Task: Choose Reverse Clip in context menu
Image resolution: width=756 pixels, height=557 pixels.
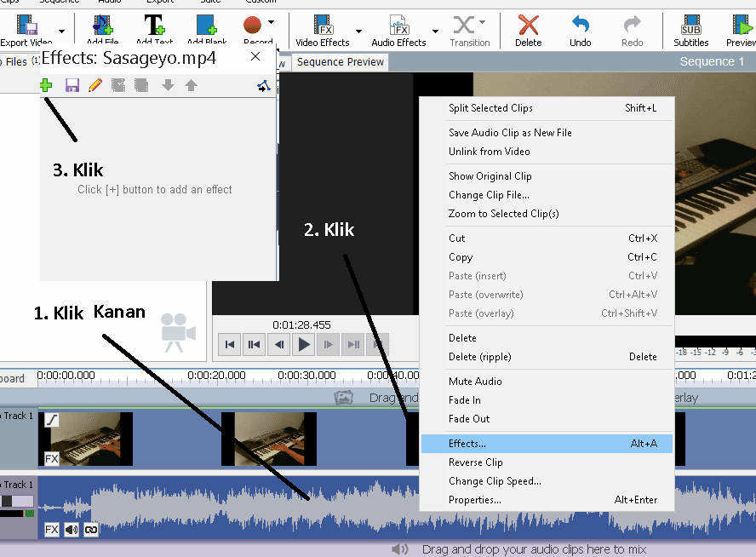Action: (547, 462)
